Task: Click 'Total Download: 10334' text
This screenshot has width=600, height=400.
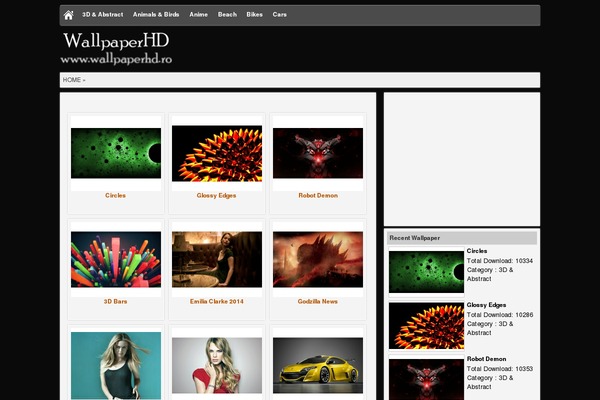Action: [x=500, y=261]
